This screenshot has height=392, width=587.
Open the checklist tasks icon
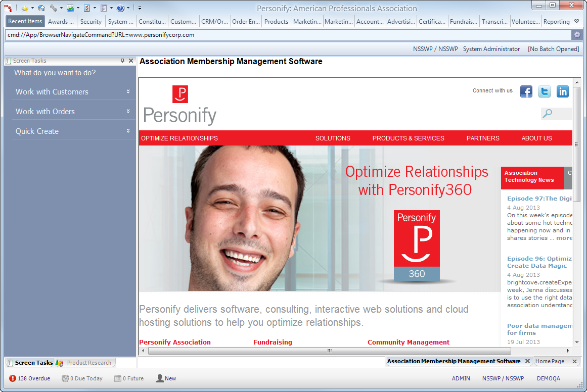(87, 8)
